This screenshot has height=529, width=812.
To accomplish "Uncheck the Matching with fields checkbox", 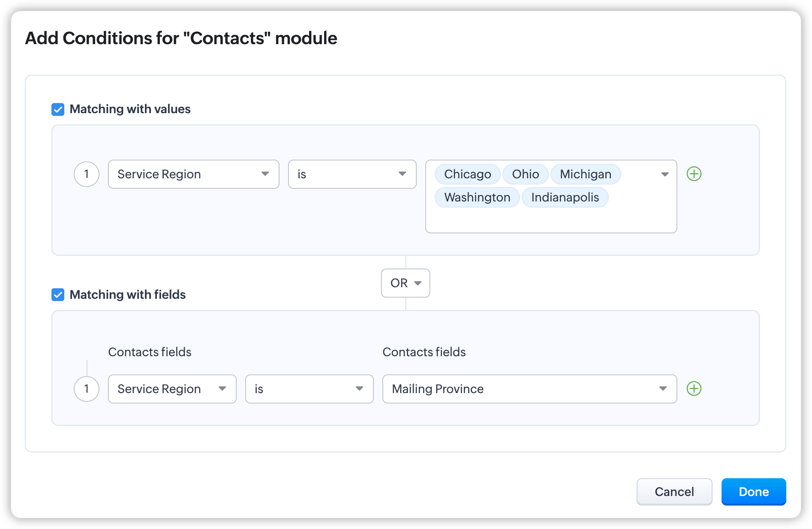I will pos(58,295).
